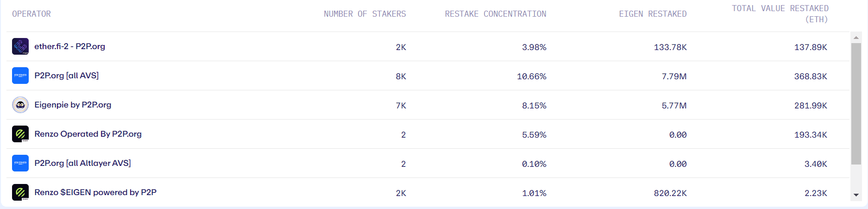Sort by Operator column header
Image resolution: width=868 pixels, height=209 pixels.
coord(31,14)
